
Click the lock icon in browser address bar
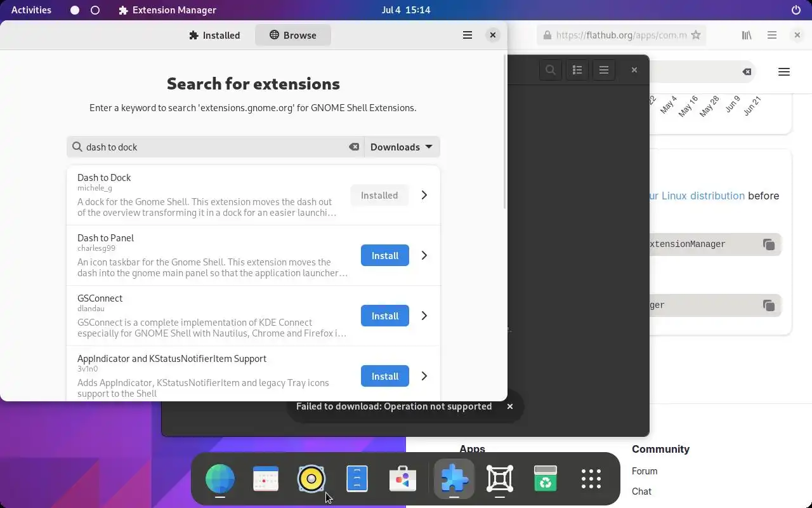pyautogui.click(x=546, y=36)
